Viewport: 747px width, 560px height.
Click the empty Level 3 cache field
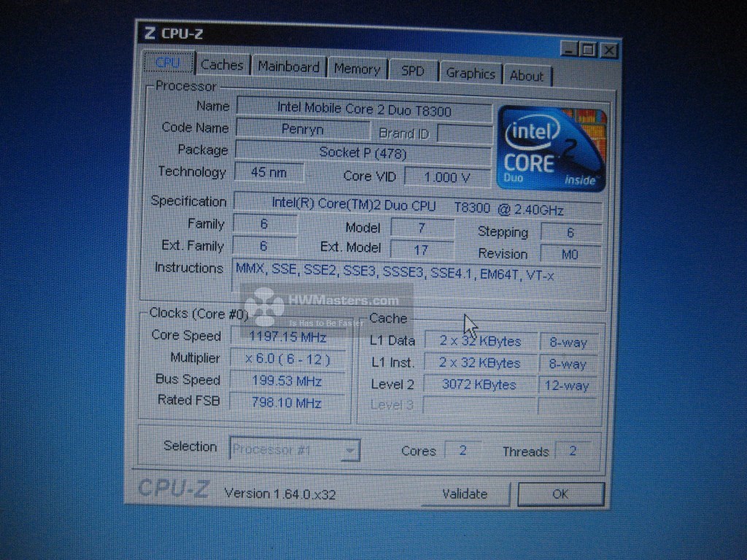click(479, 405)
